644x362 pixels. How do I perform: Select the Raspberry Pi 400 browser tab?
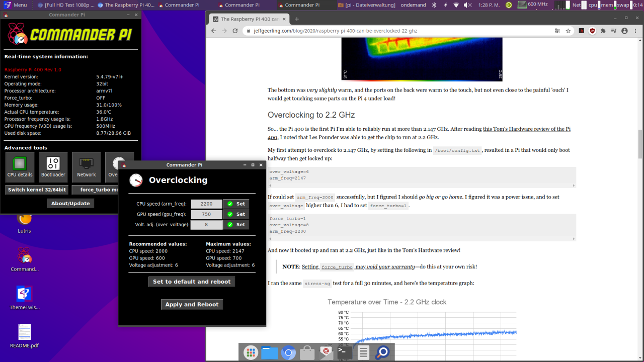coord(249,19)
